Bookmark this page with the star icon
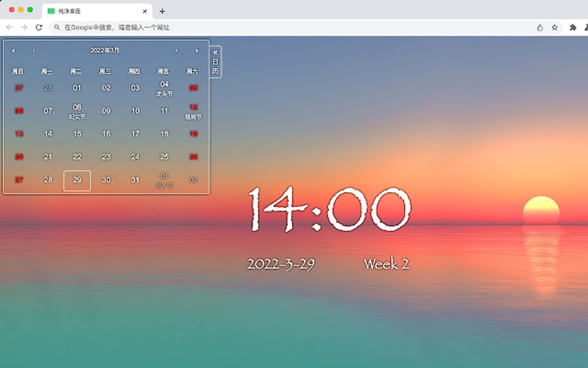Viewport: 588px width, 368px height. (x=554, y=27)
